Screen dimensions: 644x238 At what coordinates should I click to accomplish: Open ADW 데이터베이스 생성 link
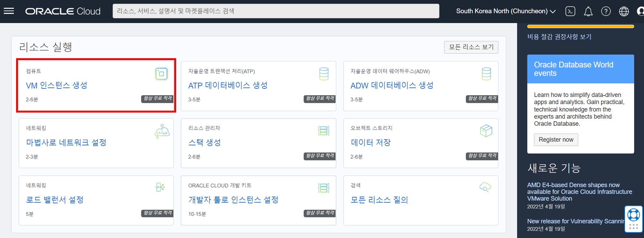click(392, 86)
